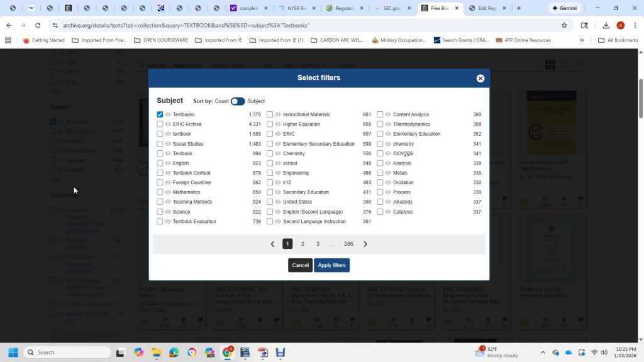
Task: Show hidden system tray icons
Action: click(543, 353)
